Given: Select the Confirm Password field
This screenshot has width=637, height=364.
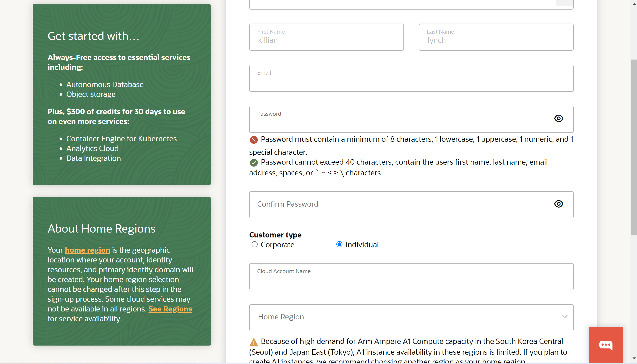Looking at the screenshot, I should [411, 205].
